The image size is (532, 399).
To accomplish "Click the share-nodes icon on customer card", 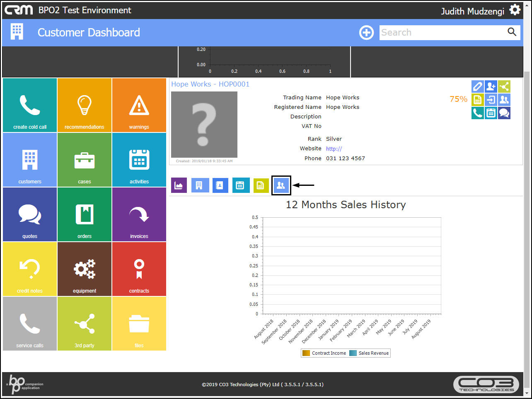I will tap(504, 86).
